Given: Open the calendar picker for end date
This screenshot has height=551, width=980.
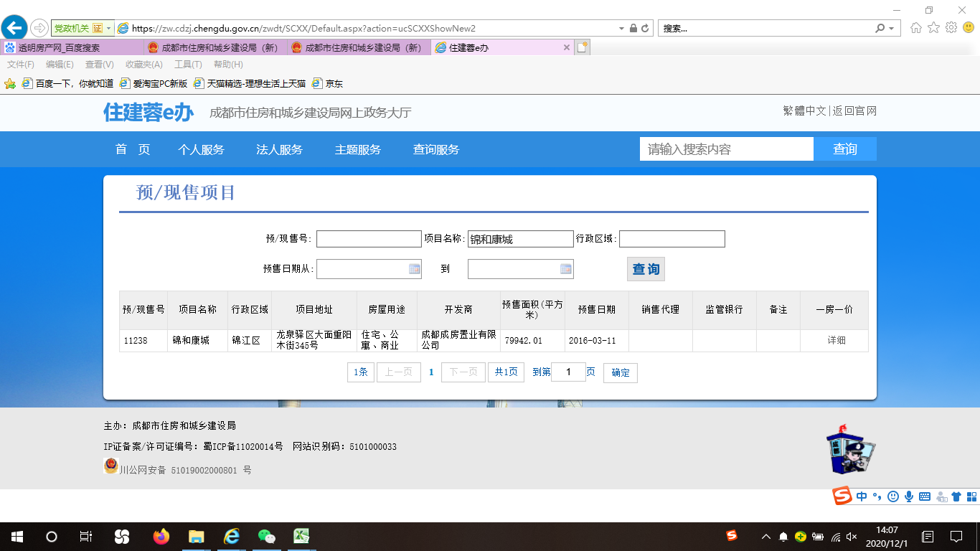Looking at the screenshot, I should point(566,269).
